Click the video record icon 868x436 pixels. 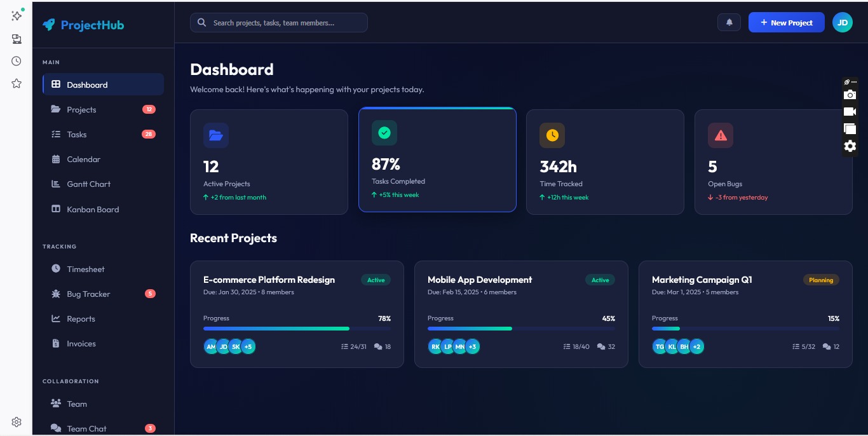point(850,112)
